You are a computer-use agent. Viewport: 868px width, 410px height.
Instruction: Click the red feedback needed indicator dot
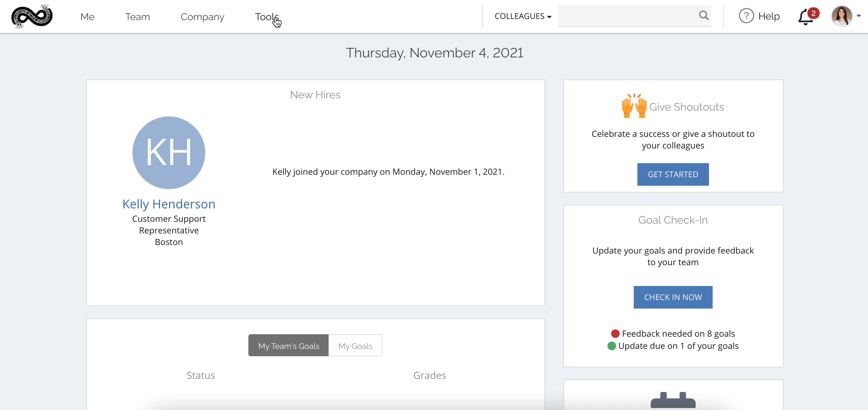click(x=615, y=333)
